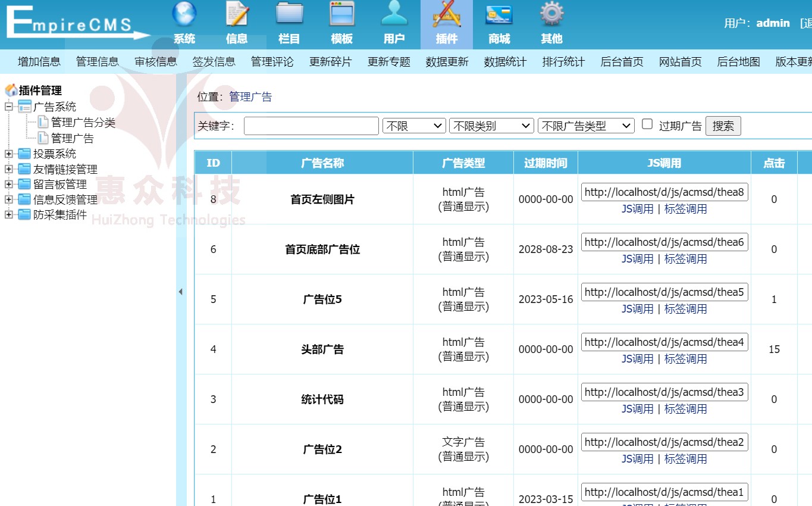Open the 其他 gear icon

coord(551,14)
